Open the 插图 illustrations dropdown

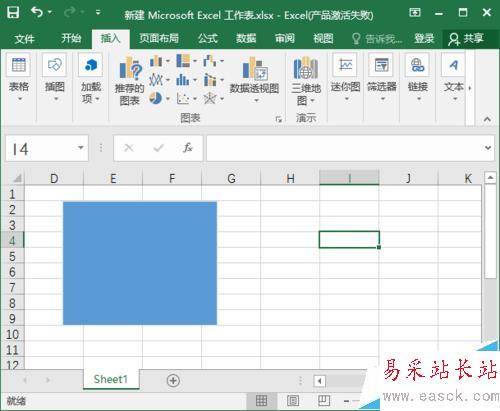(x=55, y=78)
